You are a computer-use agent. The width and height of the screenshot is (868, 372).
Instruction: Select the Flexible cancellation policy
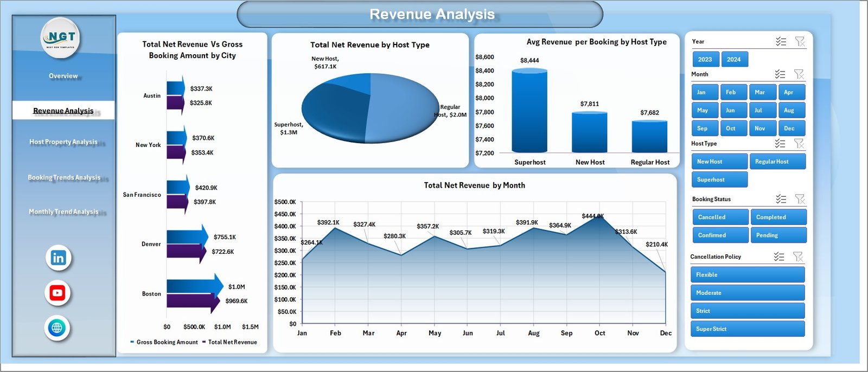pyautogui.click(x=747, y=275)
